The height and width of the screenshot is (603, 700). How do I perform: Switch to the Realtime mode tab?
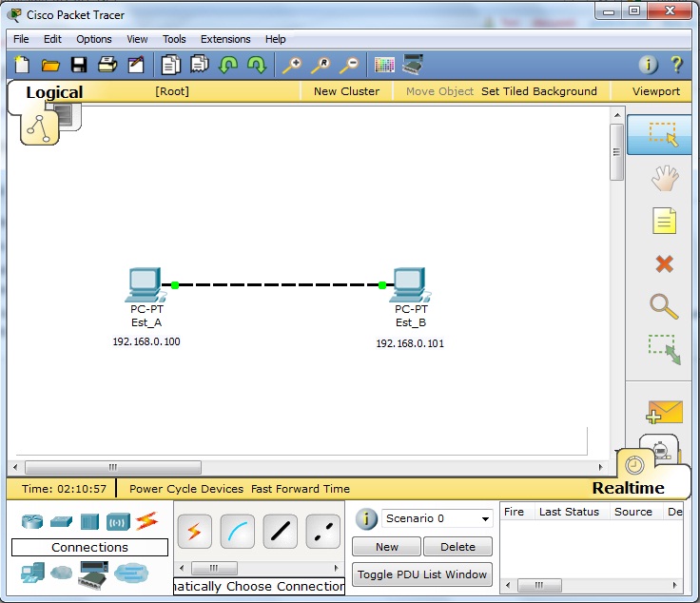tap(627, 488)
